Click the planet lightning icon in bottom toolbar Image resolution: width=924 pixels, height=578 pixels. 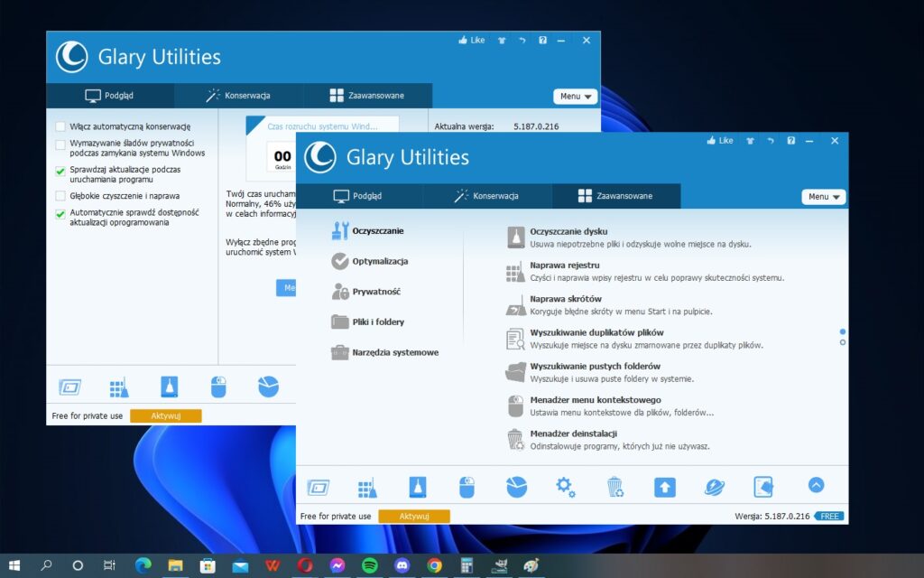715,487
